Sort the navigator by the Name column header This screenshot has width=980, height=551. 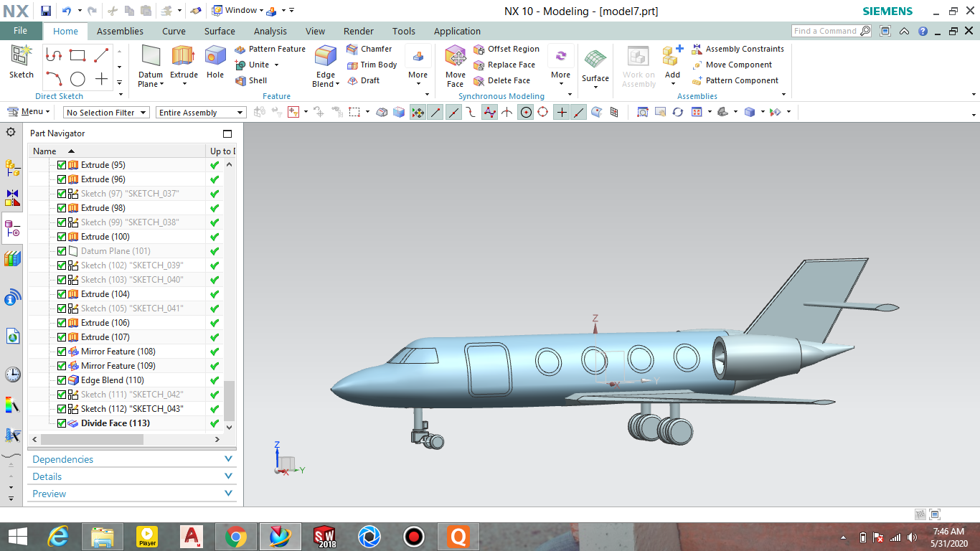(x=117, y=151)
